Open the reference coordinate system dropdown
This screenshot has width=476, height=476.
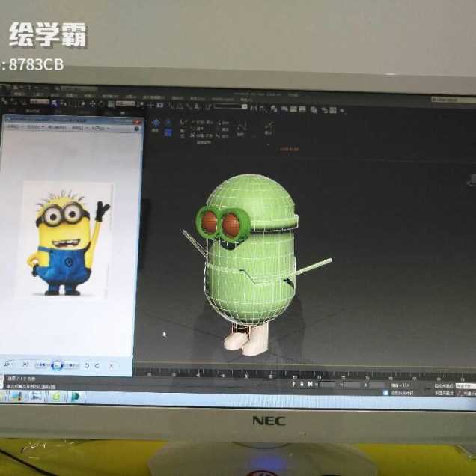(126, 104)
